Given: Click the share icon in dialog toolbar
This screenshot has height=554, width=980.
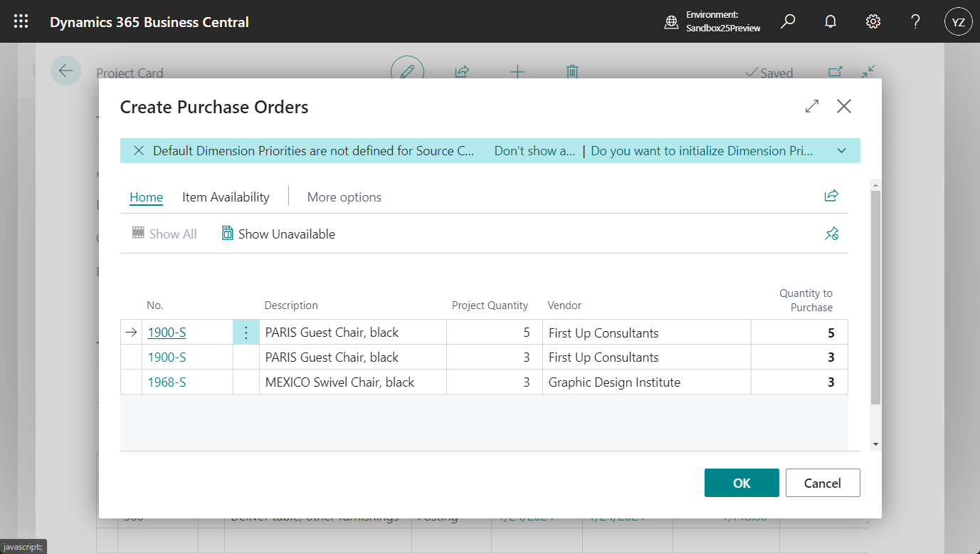Looking at the screenshot, I should 831,196.
